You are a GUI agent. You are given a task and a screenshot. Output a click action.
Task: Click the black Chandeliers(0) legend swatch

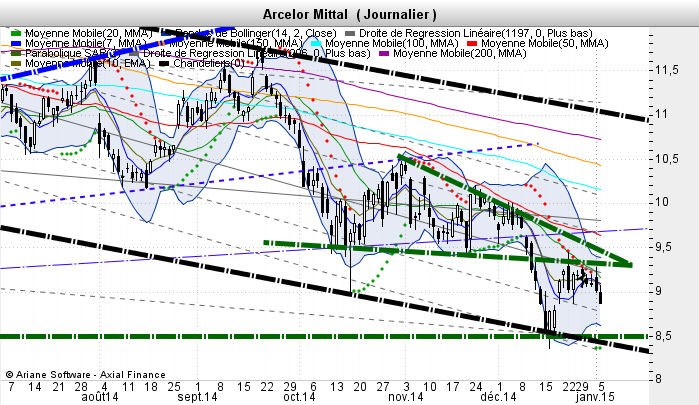164,63
